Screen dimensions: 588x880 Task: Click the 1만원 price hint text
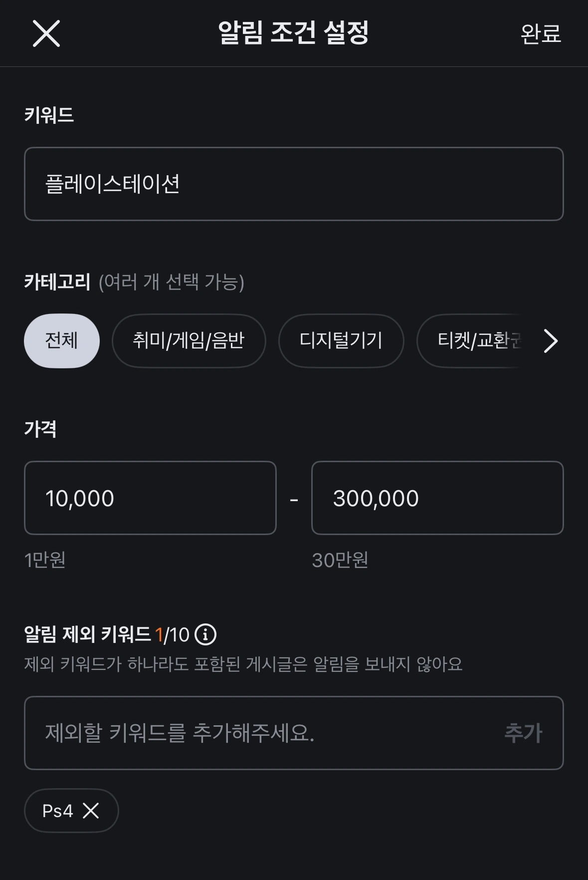tap(45, 560)
